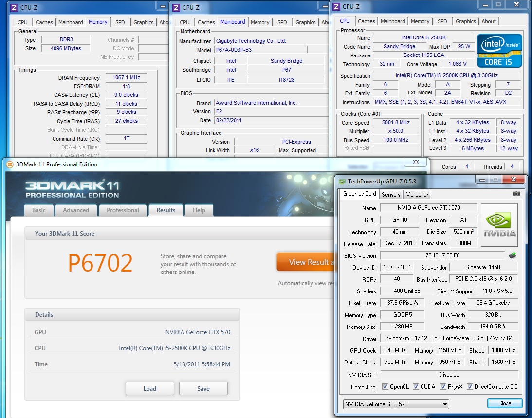532x418 pixels.
Task: Switch to the Professional tab in 3DMark
Action: click(123, 210)
